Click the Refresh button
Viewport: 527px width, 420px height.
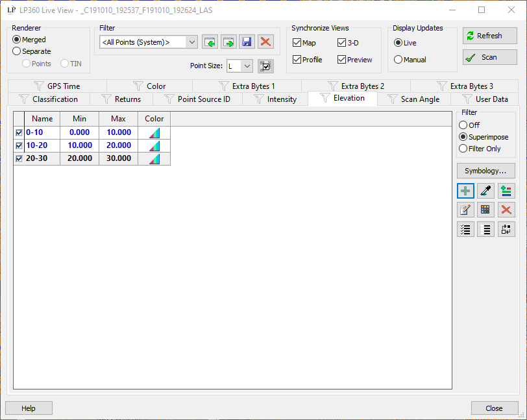coord(489,36)
